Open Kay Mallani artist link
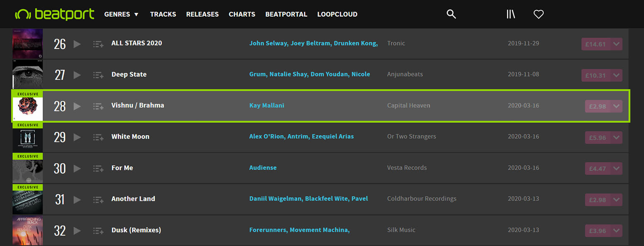The image size is (644, 246). [x=267, y=105]
